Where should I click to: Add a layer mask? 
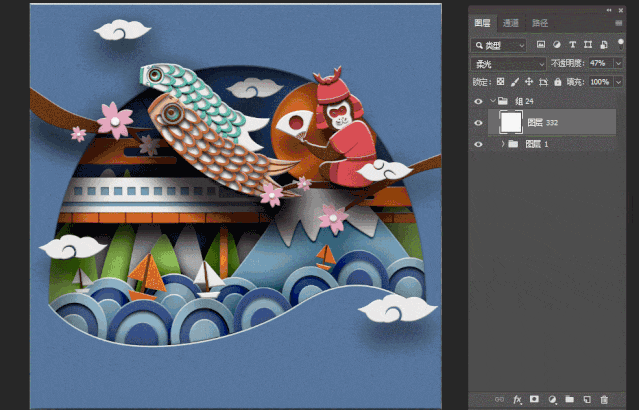pos(535,399)
